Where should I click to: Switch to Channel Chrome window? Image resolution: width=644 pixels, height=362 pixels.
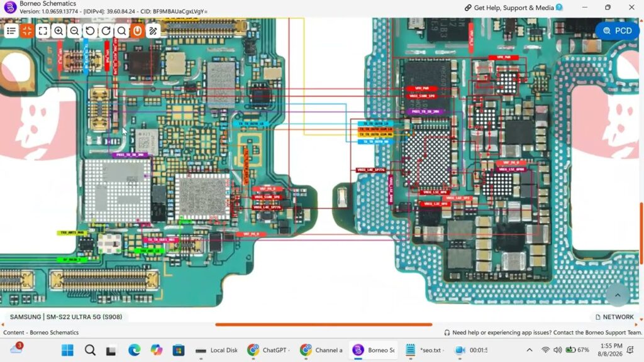pyautogui.click(x=321, y=350)
